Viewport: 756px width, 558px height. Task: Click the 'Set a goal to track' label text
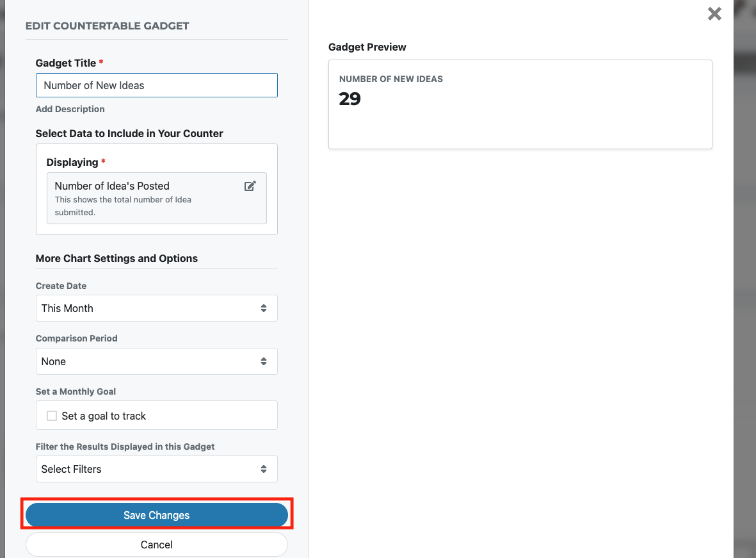click(104, 416)
